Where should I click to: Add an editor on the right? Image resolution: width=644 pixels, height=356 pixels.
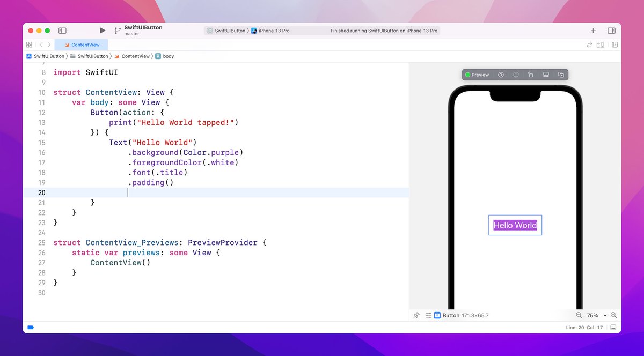pyautogui.click(x=614, y=44)
